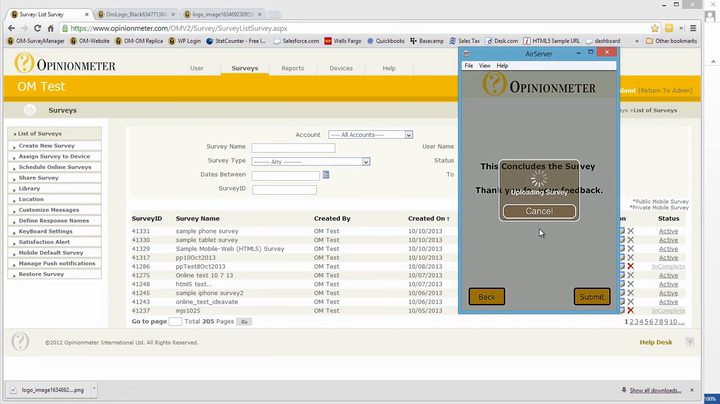Image resolution: width=720 pixels, height=404 pixels.
Task: Click the OM-SurveyManager bookmark
Action: click(x=38, y=41)
